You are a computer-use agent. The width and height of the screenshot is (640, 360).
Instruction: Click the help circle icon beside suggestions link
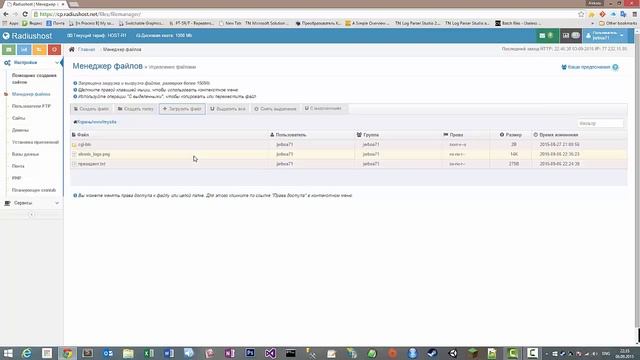click(x=615, y=67)
